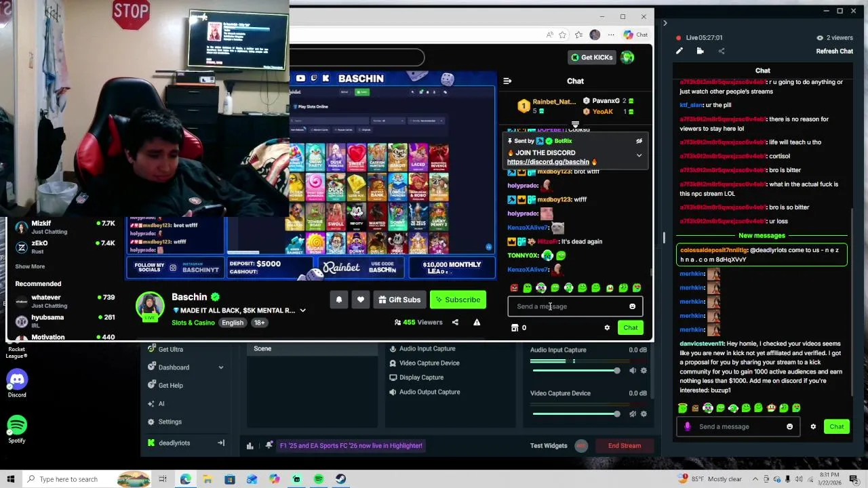Open the chat shop points icon
The image size is (868, 488).
[x=515, y=328]
